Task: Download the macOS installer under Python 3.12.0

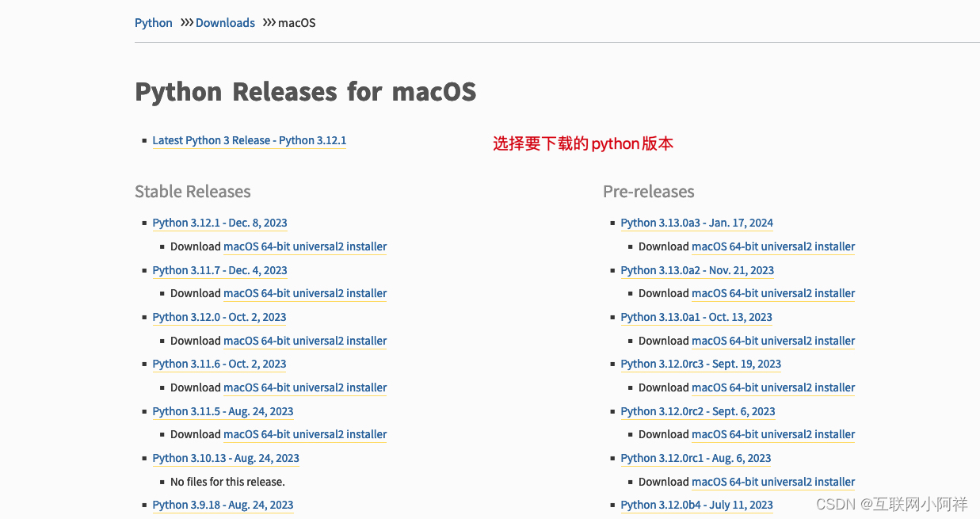Action: [x=305, y=341]
